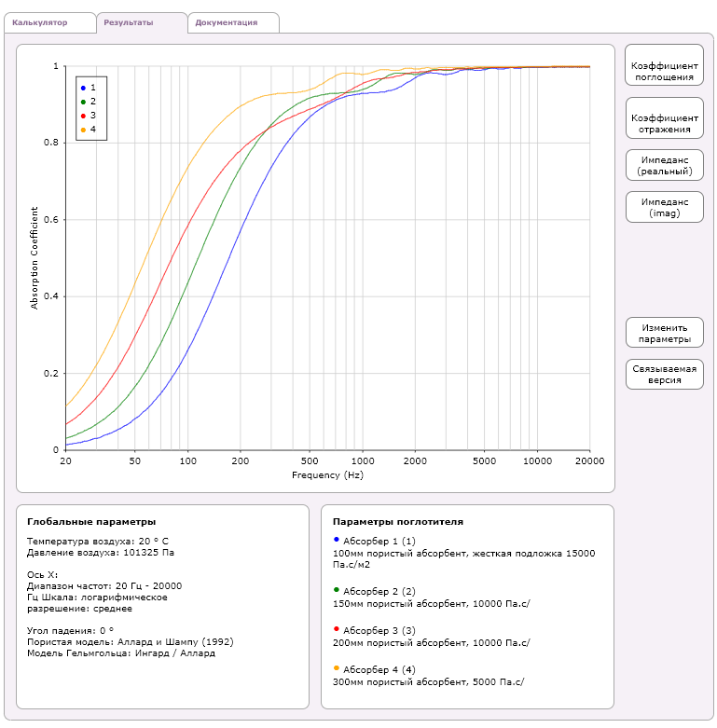The image size is (717, 728).
Task: Click the Параметры поглотителя heading
Action: (398, 522)
